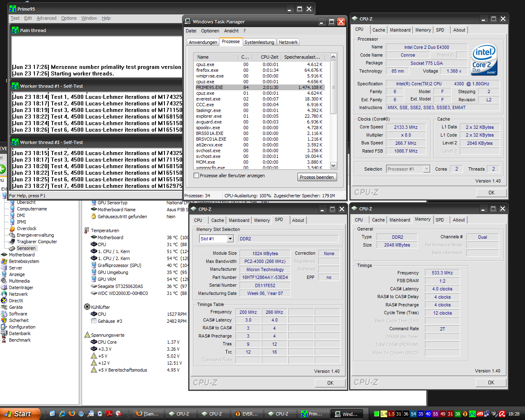Click the Avira umbrella tray icon
The height and width of the screenshot is (420, 525).
(x=502, y=414)
